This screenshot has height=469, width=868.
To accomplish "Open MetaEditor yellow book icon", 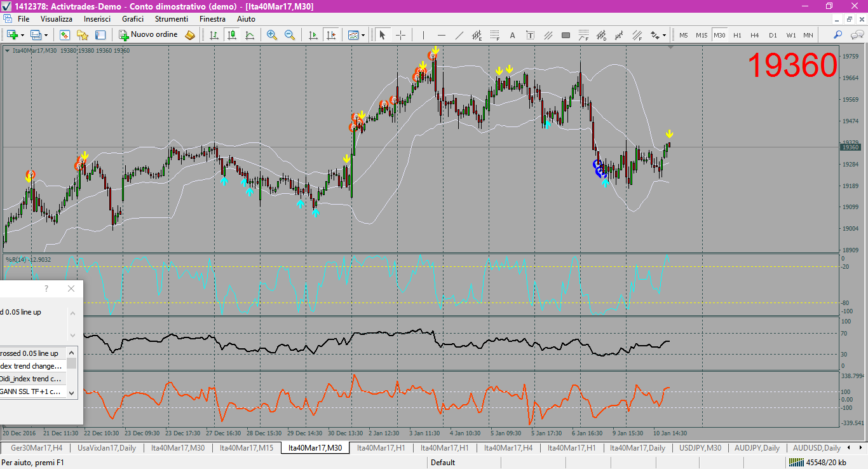I will pyautogui.click(x=189, y=35).
